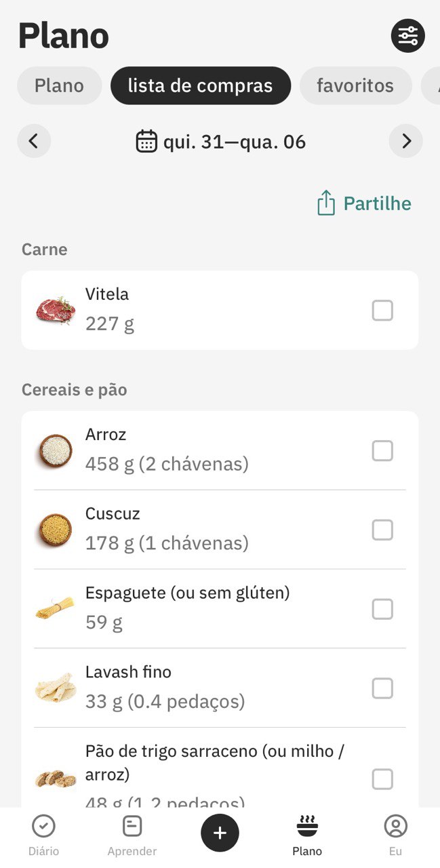Mark Arroz as purchased
The image size is (440, 868).
coord(382,451)
